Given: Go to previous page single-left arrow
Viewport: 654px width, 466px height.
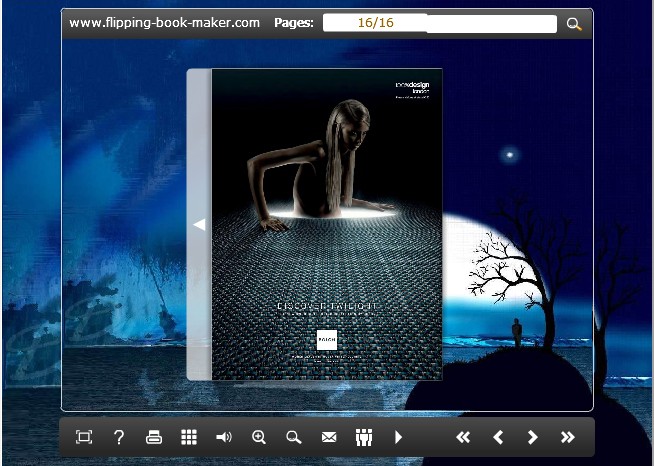Looking at the screenshot, I should [x=498, y=437].
